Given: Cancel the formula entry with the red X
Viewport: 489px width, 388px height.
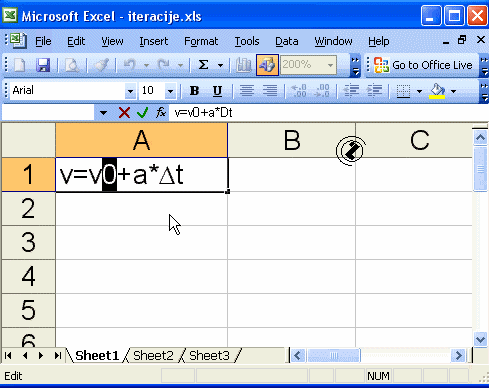Looking at the screenshot, I should pos(124,113).
